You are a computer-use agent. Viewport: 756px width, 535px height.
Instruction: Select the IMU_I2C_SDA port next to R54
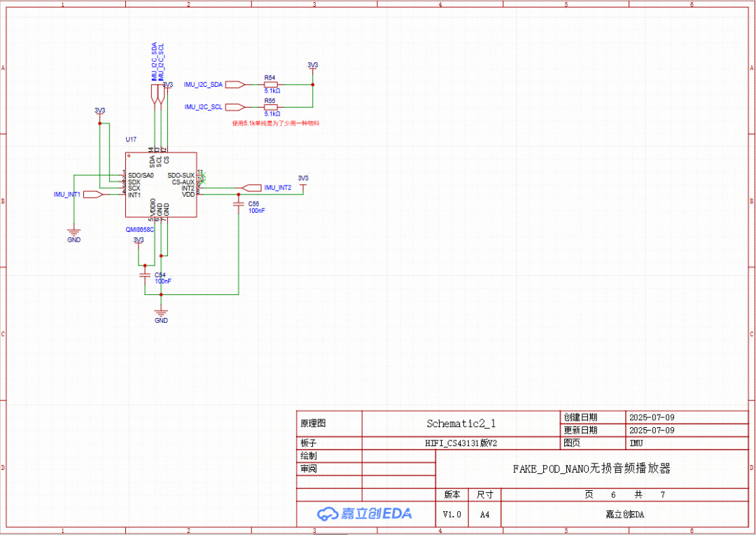tap(236, 85)
